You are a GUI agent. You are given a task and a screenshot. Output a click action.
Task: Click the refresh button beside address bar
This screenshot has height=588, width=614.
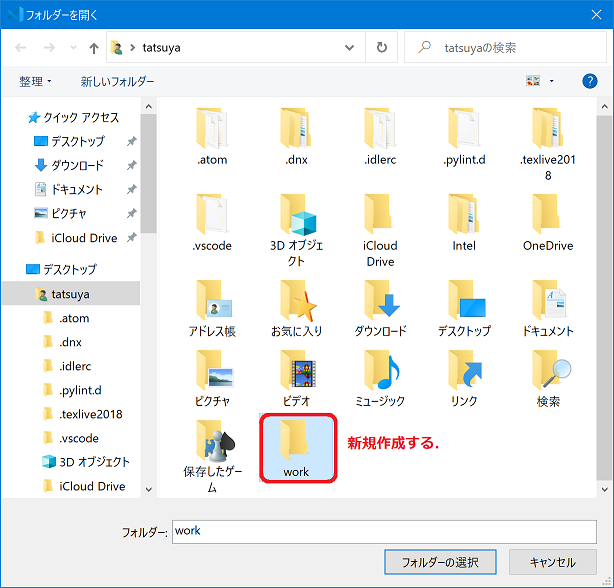(381, 47)
